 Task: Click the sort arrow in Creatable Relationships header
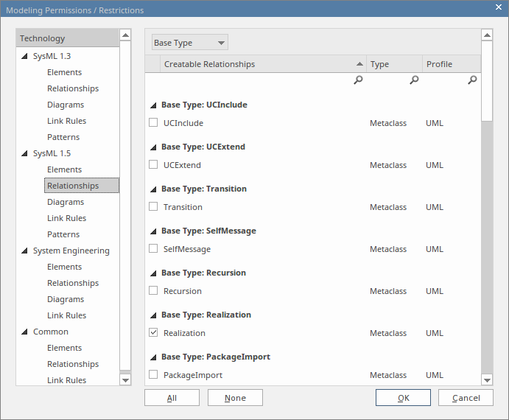pyautogui.click(x=359, y=64)
